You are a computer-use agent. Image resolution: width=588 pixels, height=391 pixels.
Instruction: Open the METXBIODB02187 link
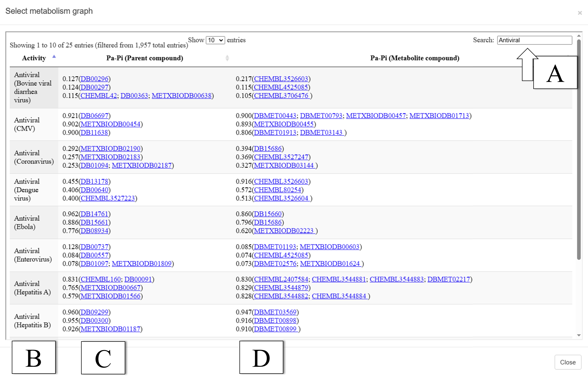[142, 165]
